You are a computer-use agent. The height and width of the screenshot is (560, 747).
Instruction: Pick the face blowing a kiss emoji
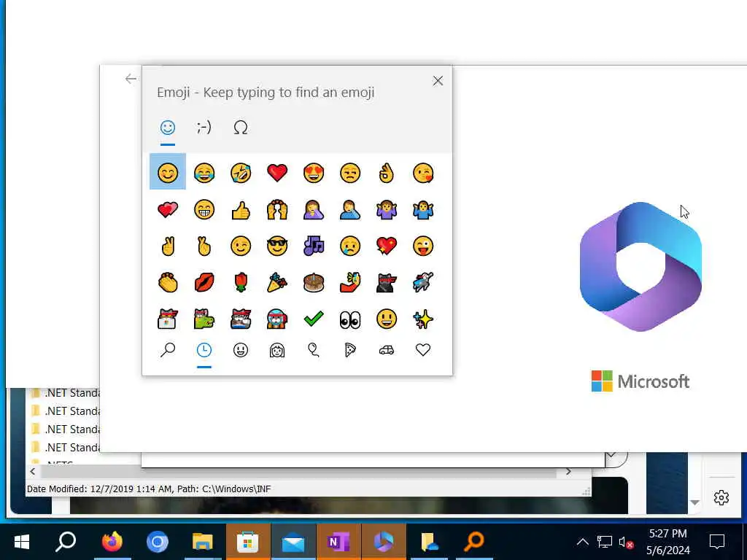tap(423, 173)
